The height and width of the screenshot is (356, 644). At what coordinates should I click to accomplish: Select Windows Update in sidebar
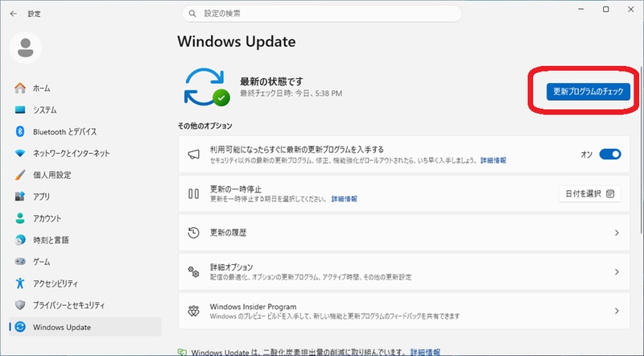coord(85,327)
